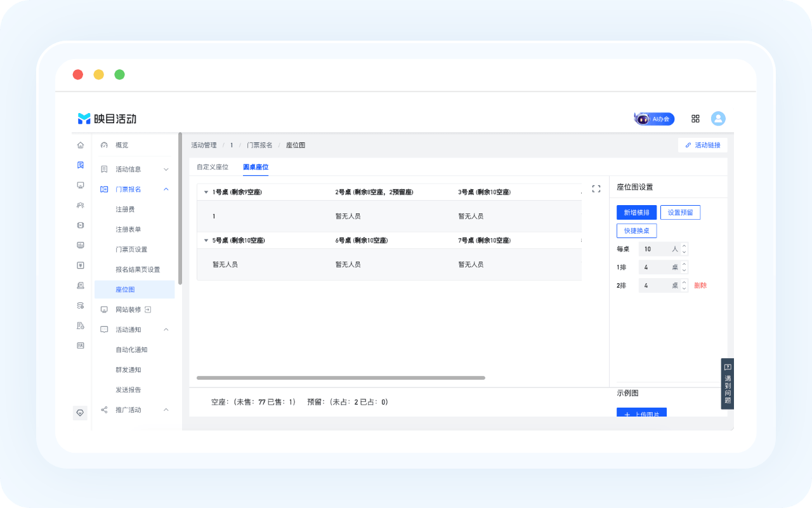Click 删除 next to 2排
Image resolution: width=812 pixels, height=508 pixels.
[x=700, y=286]
